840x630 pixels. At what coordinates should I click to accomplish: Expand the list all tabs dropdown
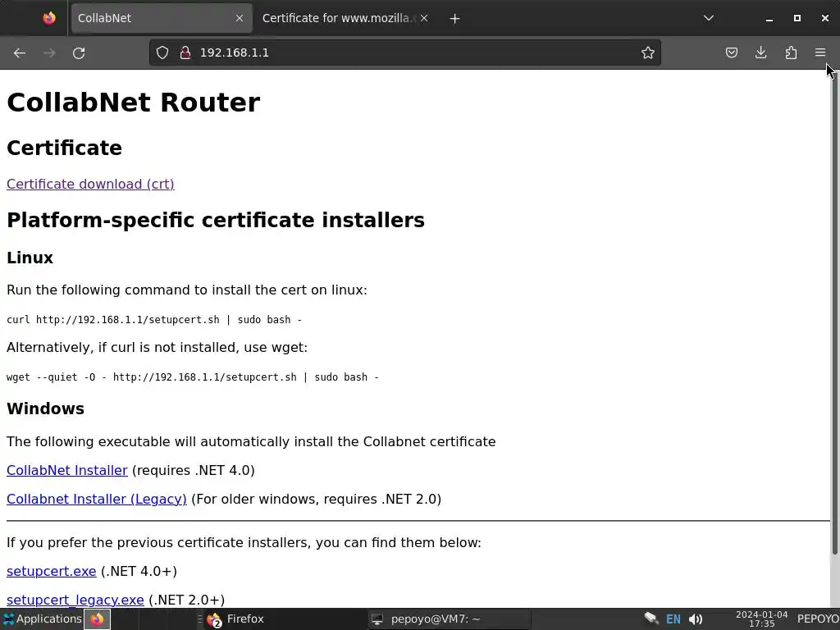[709, 18]
